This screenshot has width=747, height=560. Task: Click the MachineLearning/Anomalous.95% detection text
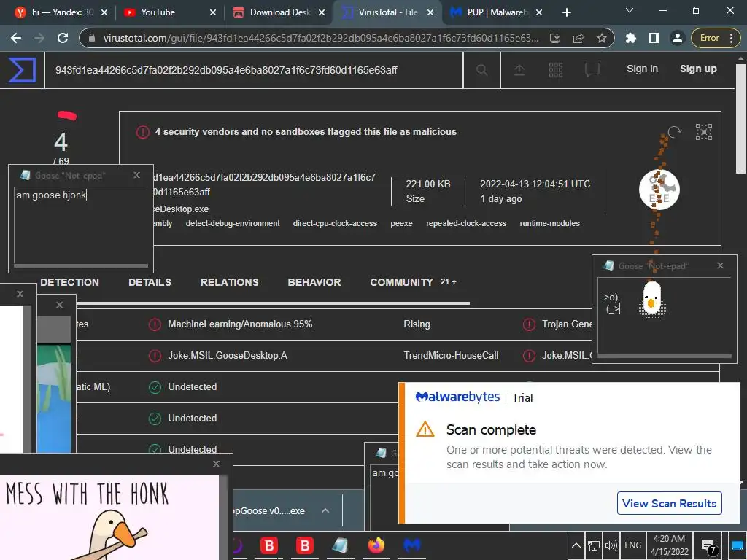pos(240,324)
